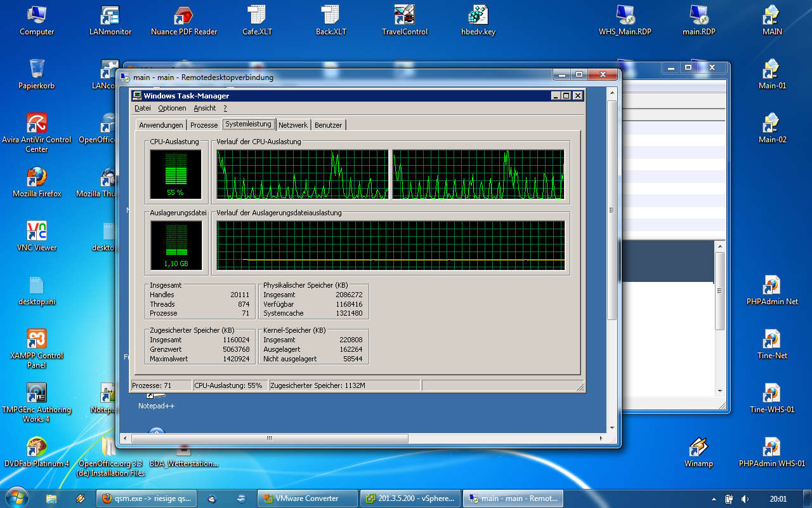Open the MAIN shortcut icon
This screenshot has width=812, height=508.
click(x=772, y=20)
